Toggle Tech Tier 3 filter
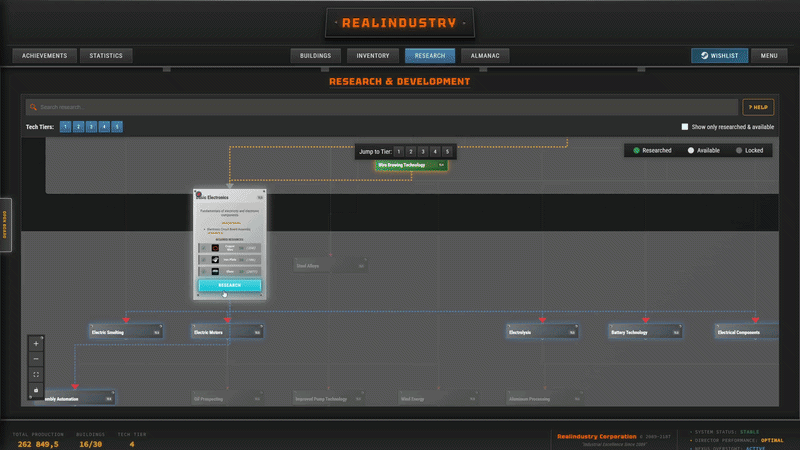The height and width of the screenshot is (450, 800). click(x=91, y=127)
